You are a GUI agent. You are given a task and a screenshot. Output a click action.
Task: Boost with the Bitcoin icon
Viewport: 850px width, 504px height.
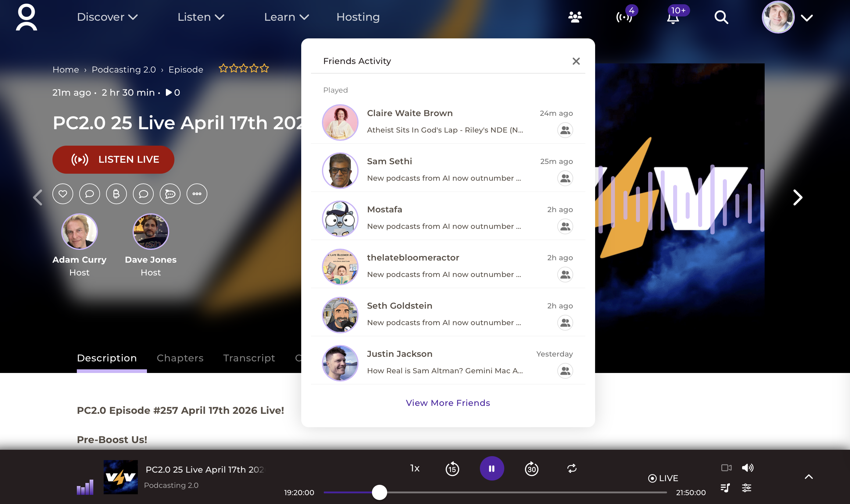[x=116, y=194]
